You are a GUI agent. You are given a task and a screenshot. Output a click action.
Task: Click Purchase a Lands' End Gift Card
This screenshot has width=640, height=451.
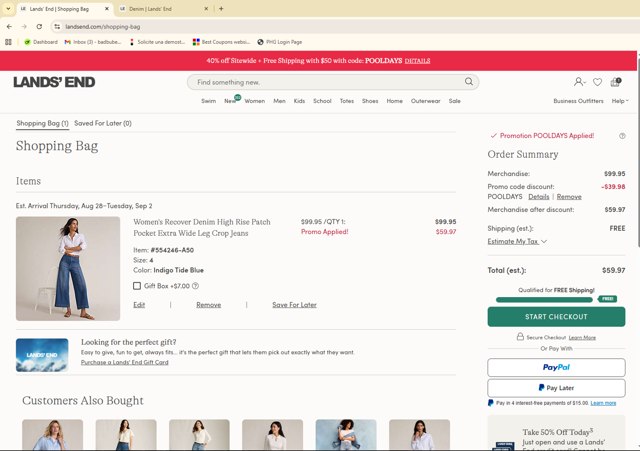pyautogui.click(x=124, y=362)
